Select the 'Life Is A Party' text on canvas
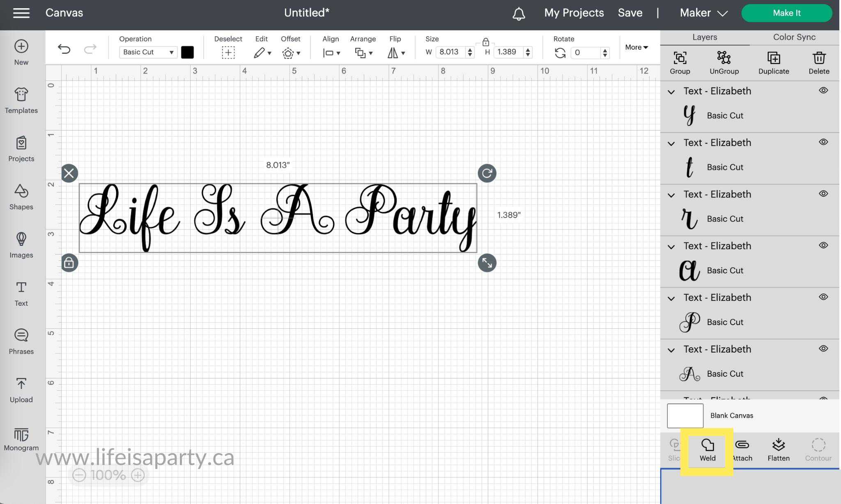The width and height of the screenshot is (841, 504). coord(278,218)
